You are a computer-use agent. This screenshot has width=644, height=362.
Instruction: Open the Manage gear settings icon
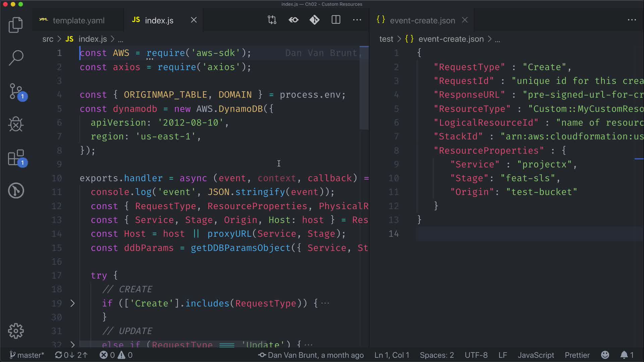pyautogui.click(x=15, y=331)
